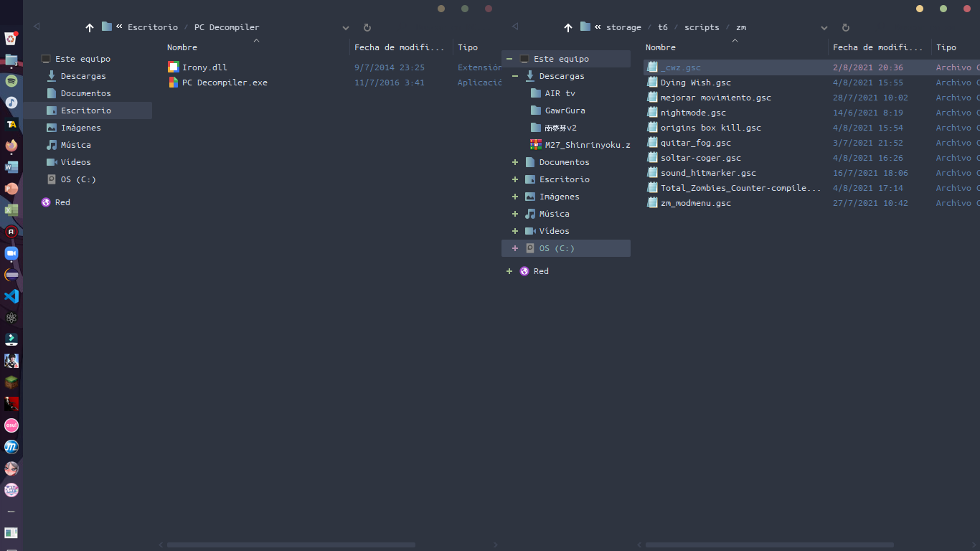Image resolution: width=980 pixels, height=551 pixels.
Task: Expand OS (C:) node in zm window
Action: (515, 248)
